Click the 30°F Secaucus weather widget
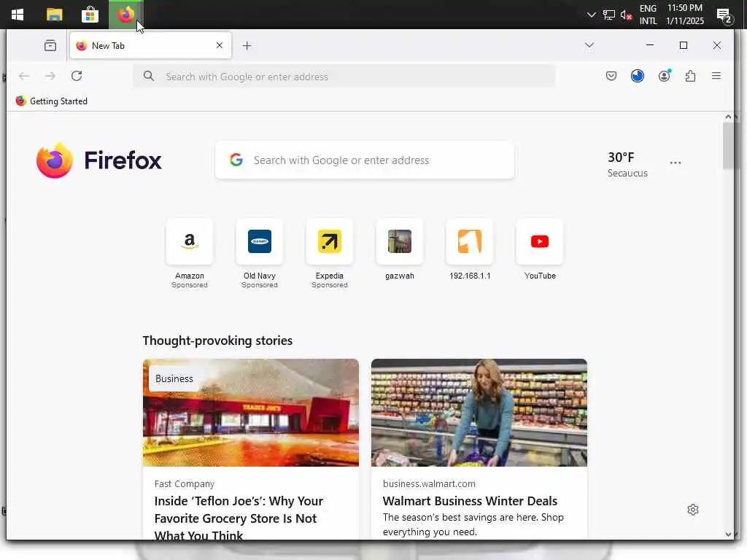747x560 pixels. click(627, 164)
